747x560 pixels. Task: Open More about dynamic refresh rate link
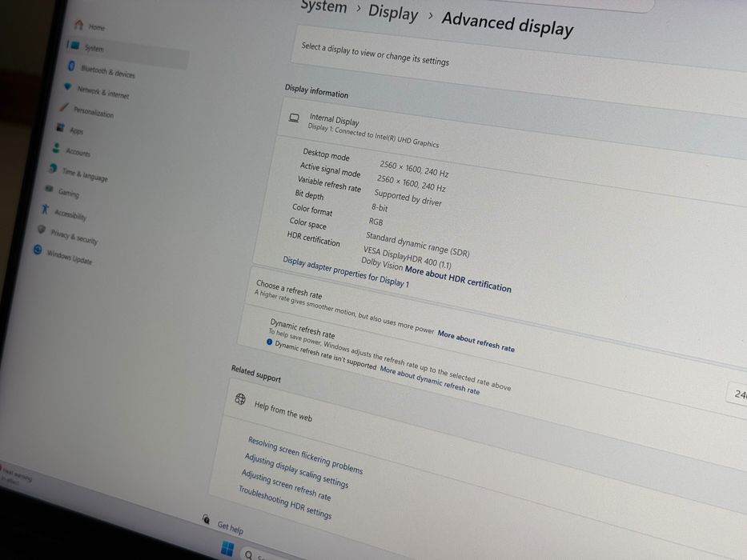[430, 380]
